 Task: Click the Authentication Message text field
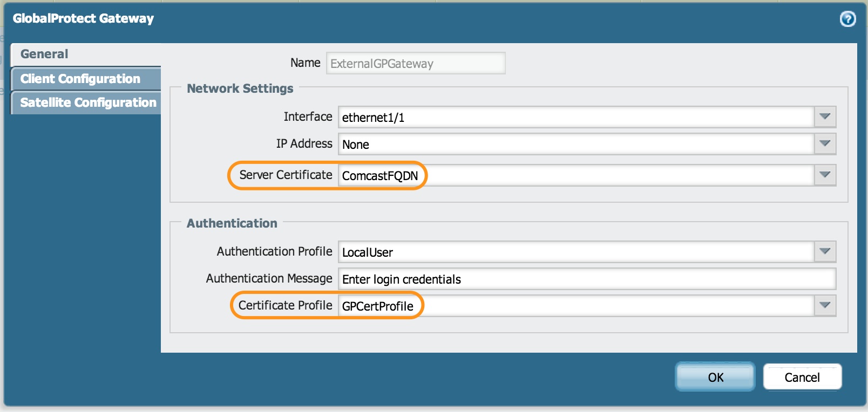tap(586, 279)
